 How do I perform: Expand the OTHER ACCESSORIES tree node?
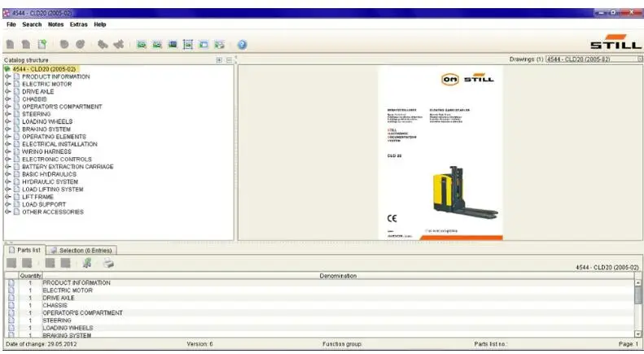(x=8, y=212)
